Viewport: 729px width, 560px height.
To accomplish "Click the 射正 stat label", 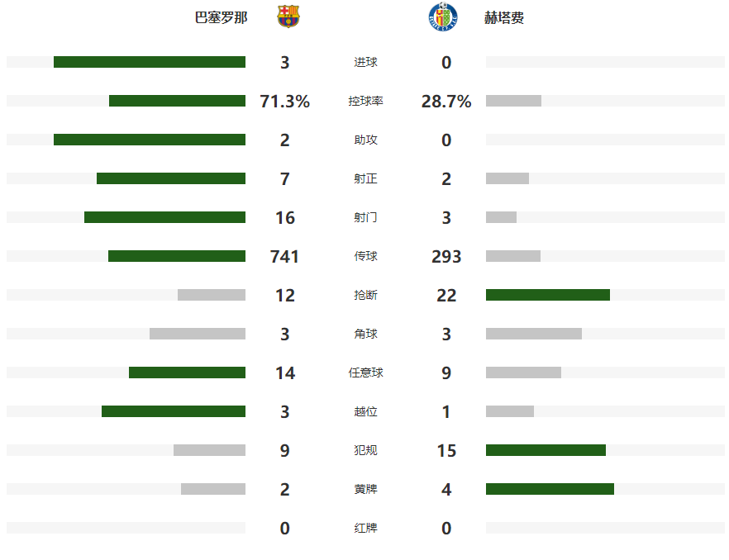I will point(365,179).
